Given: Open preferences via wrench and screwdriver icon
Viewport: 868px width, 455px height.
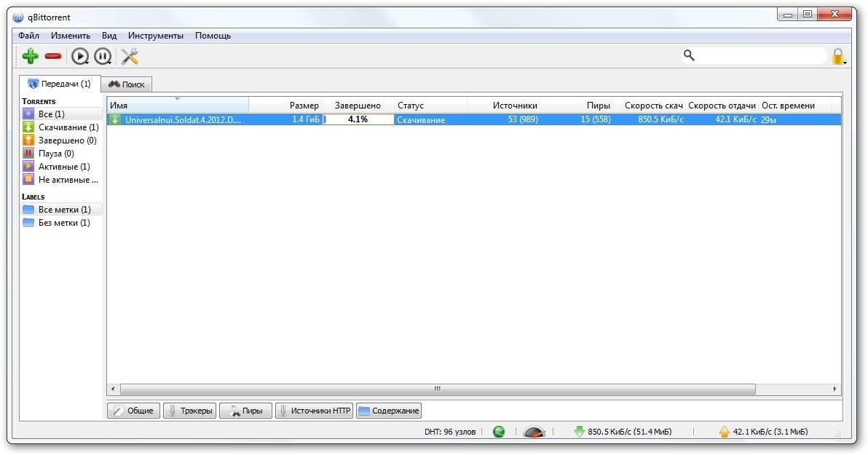Looking at the screenshot, I should pyautogui.click(x=130, y=56).
